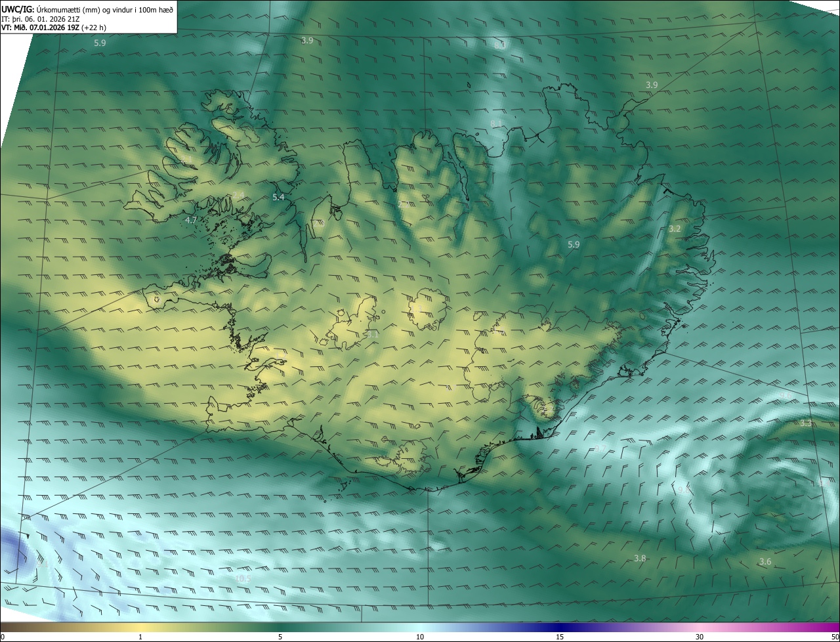Click the 'UWC/IG:' source label

tap(18, 9)
